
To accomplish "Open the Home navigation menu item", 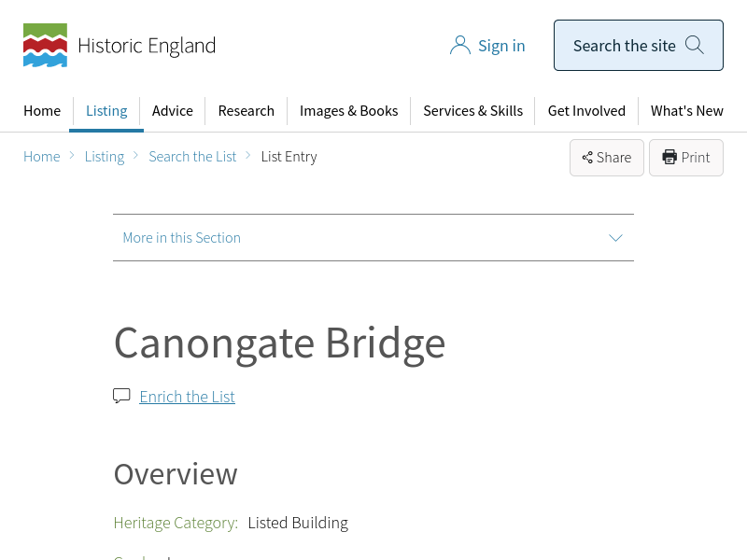I will pyautogui.click(x=42, y=110).
